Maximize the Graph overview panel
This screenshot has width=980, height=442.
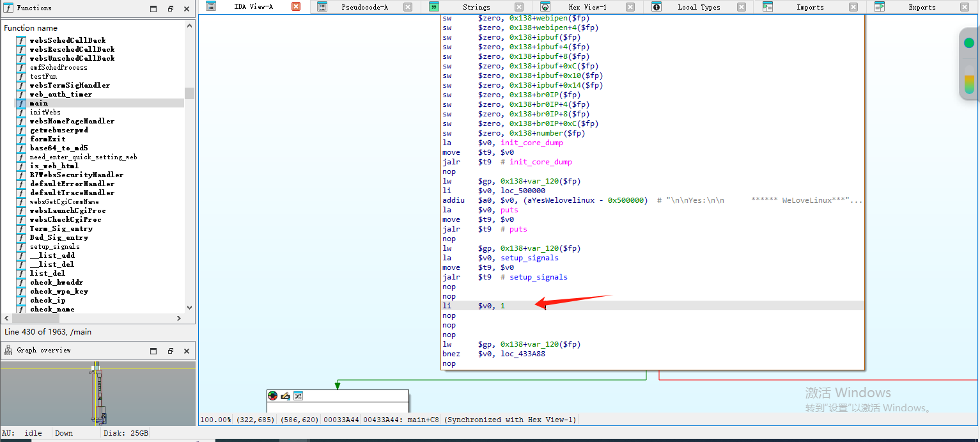(x=153, y=351)
